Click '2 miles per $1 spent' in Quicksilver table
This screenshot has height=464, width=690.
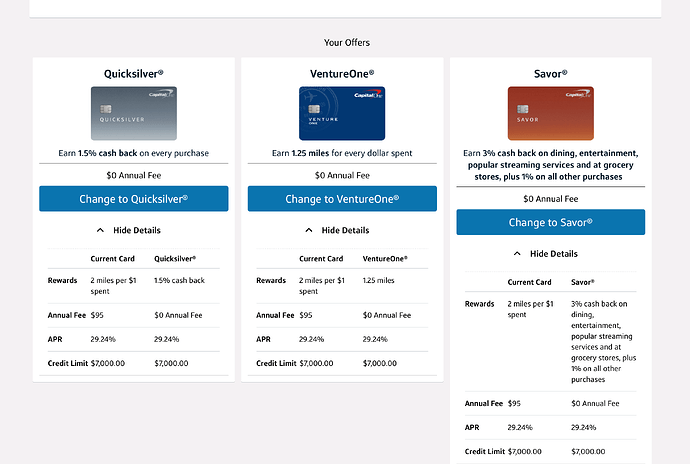pyautogui.click(x=113, y=286)
